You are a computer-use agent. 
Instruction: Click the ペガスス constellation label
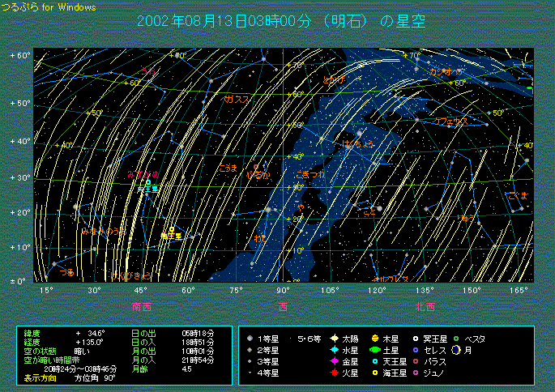click(235, 99)
